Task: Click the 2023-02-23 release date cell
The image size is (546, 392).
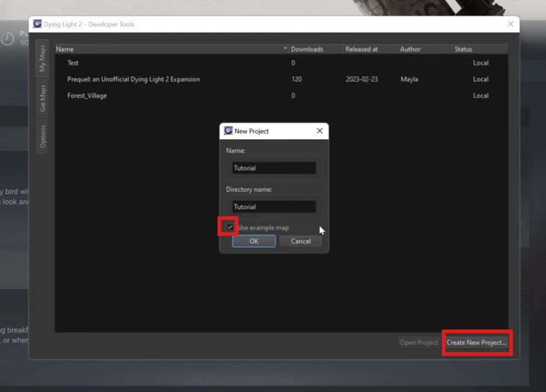Action: click(x=362, y=80)
